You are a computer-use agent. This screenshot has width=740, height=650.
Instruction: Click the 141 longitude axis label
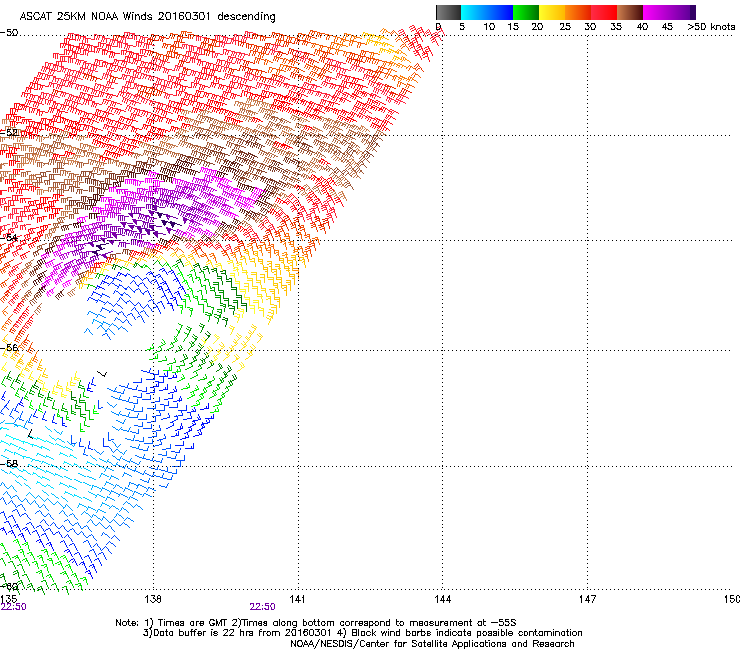tap(297, 599)
